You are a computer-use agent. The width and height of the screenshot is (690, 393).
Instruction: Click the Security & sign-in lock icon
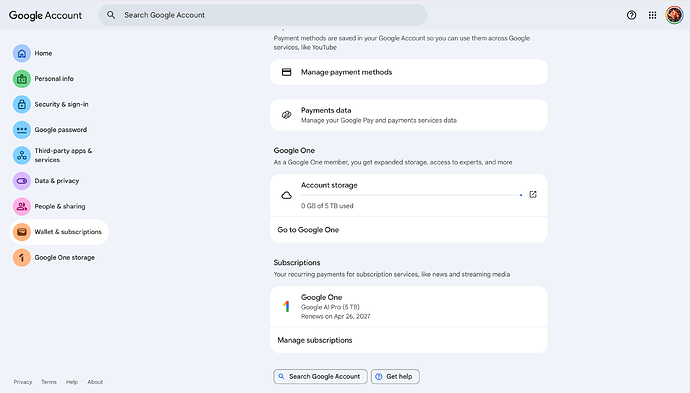coord(22,104)
